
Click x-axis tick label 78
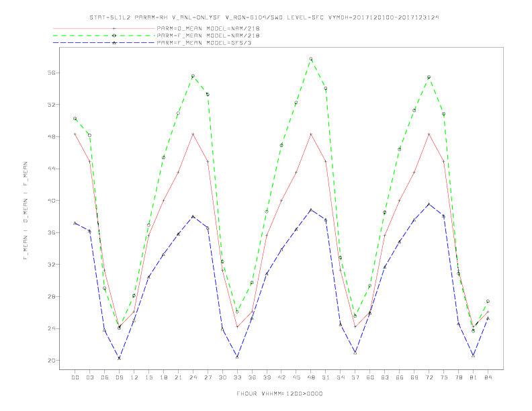pyautogui.click(x=458, y=377)
